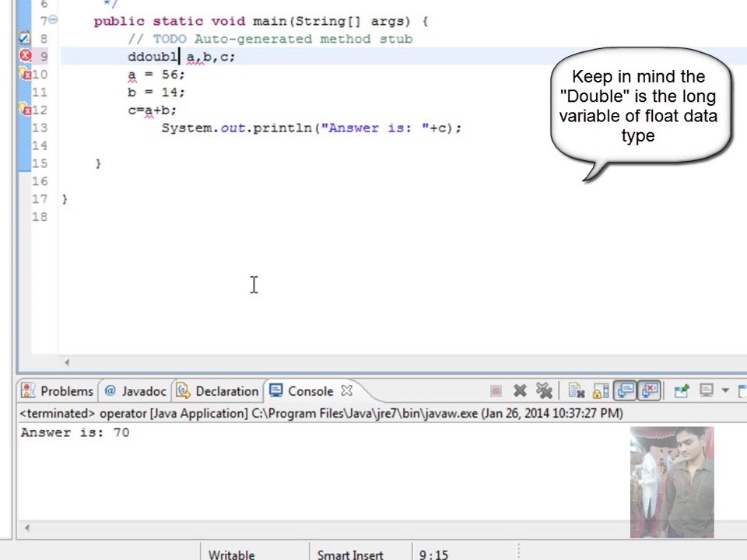Click the console horizontal scrollbar left arrow

27,527
